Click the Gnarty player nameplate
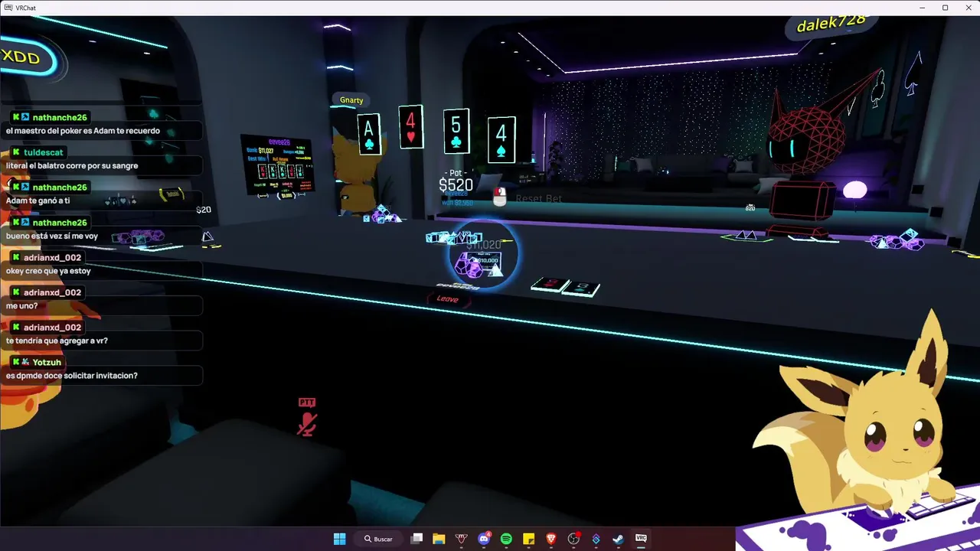 pos(351,100)
